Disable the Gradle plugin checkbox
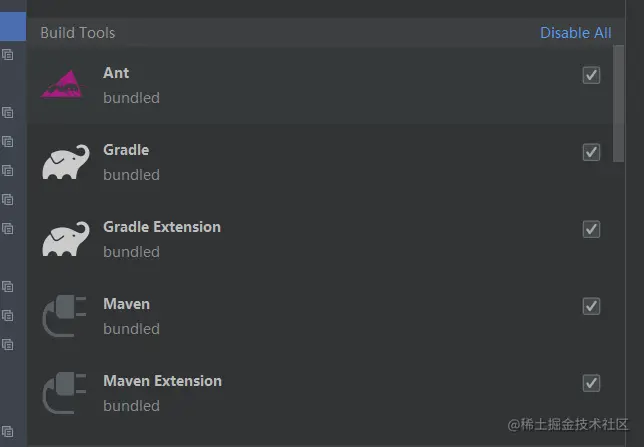This screenshot has width=644, height=447. pos(591,152)
